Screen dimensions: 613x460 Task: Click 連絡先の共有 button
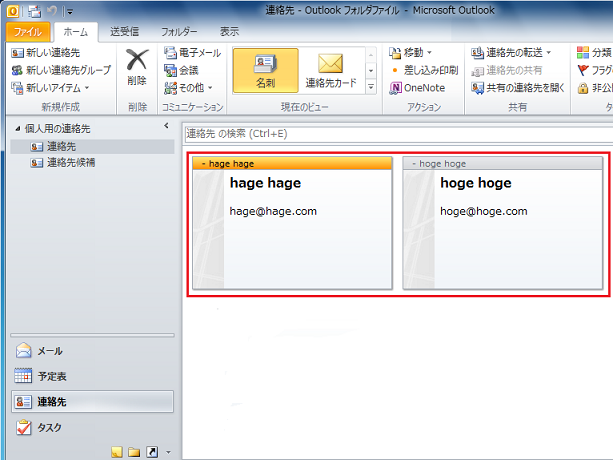click(x=507, y=70)
